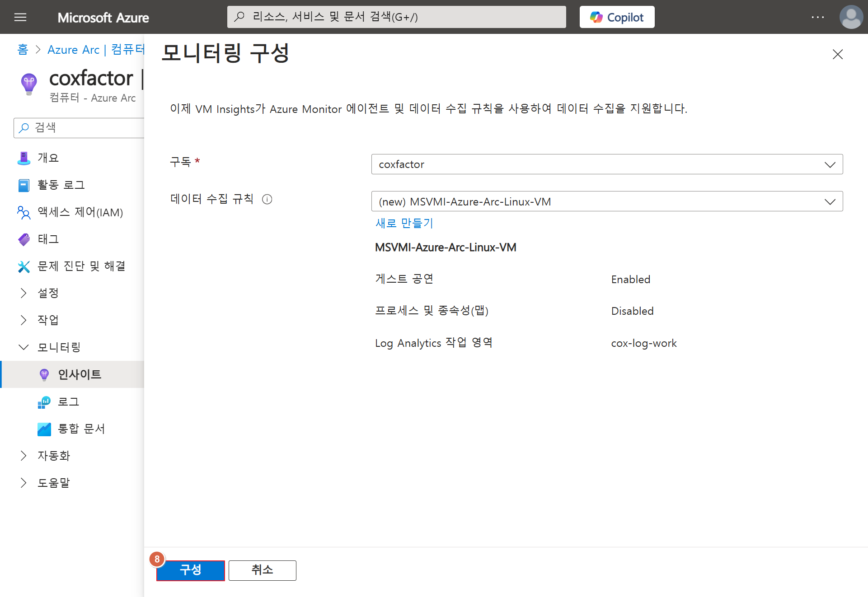Open 로그 under 모니터링
This screenshot has width=868, height=597.
pyautogui.click(x=68, y=401)
